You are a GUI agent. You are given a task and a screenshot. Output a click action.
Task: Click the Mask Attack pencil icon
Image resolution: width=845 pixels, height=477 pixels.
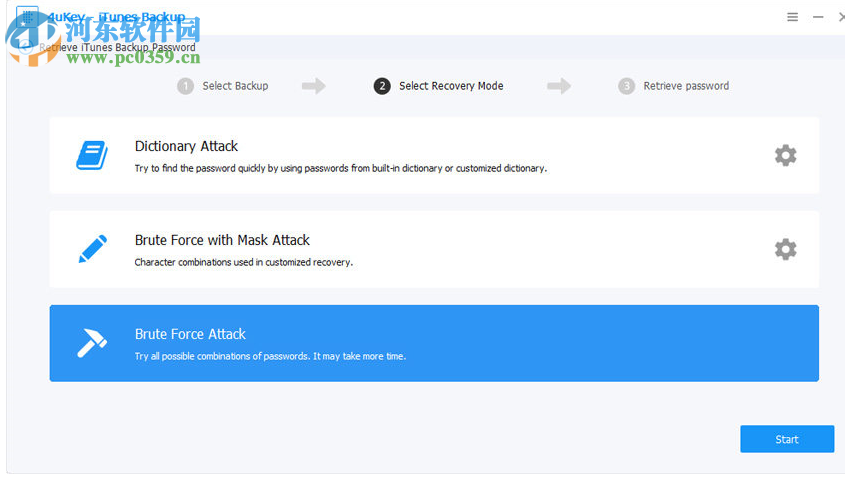tap(93, 249)
